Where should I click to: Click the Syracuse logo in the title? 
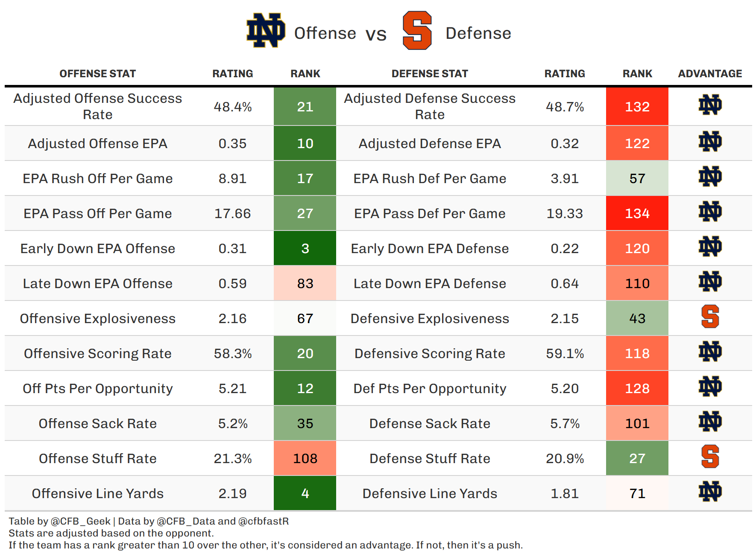click(x=417, y=31)
